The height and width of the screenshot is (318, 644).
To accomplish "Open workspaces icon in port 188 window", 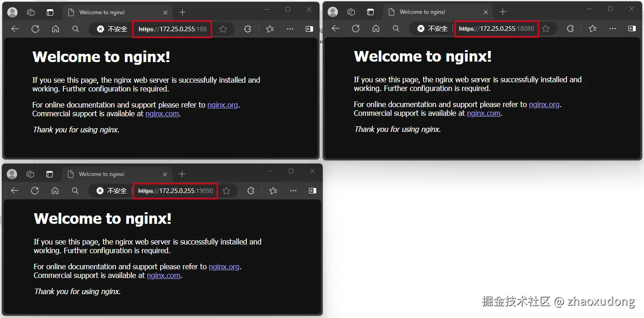I will click(31, 12).
